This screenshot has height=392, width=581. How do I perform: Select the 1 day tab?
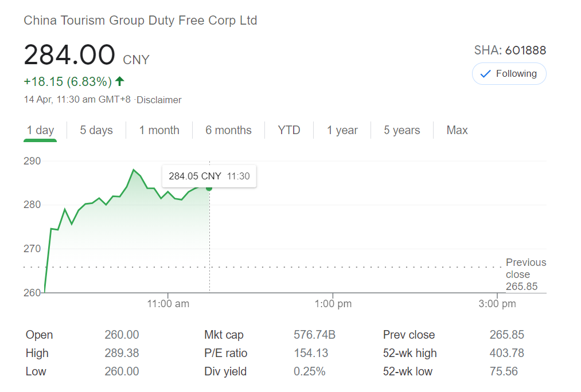click(x=40, y=130)
